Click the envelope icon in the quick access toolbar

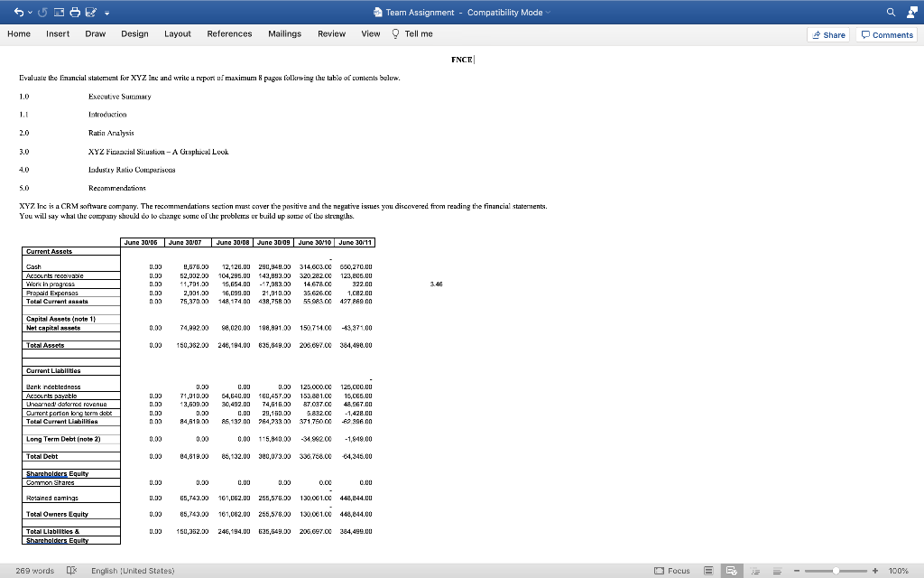pyautogui.click(x=59, y=13)
